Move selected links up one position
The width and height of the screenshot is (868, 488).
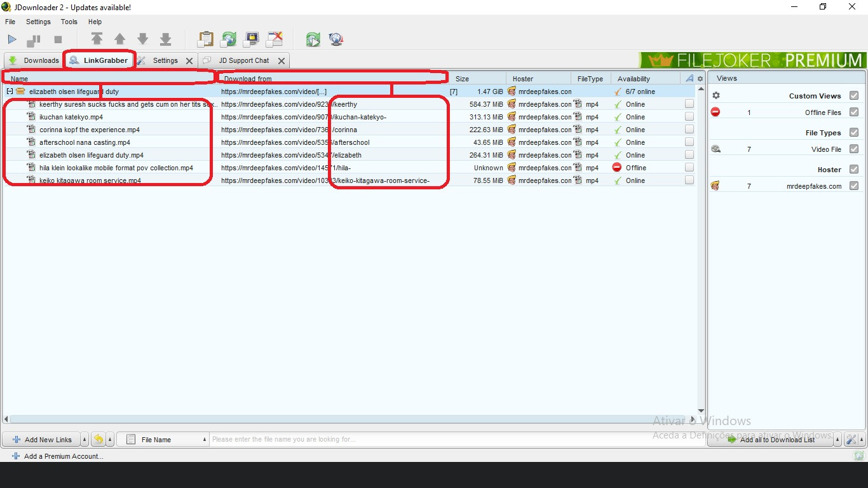[119, 39]
